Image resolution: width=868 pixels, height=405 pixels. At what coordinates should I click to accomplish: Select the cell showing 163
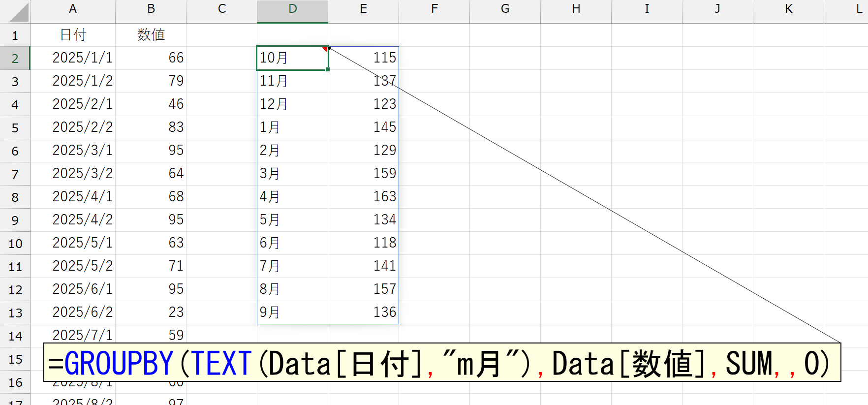363,197
